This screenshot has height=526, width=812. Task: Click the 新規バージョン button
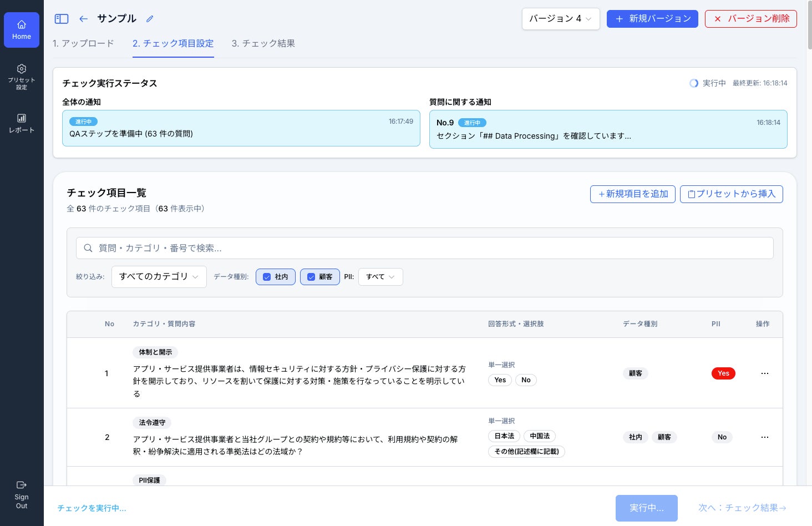(652, 19)
